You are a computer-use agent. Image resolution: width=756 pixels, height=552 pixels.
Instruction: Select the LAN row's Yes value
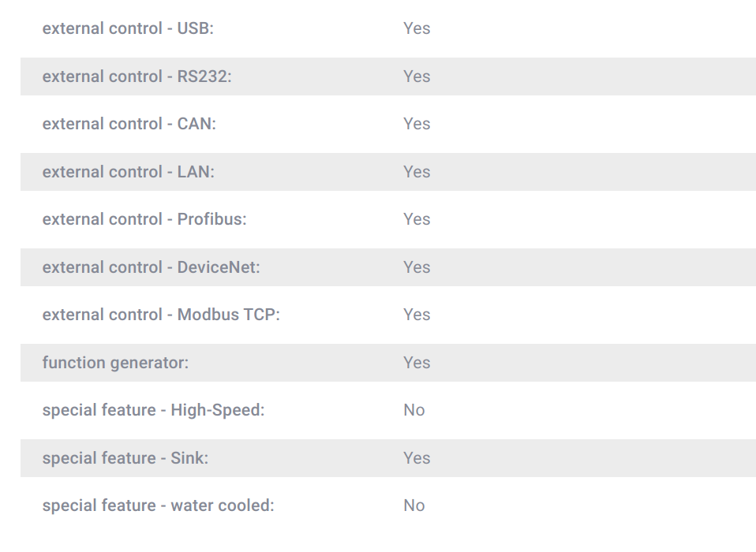pos(417,172)
